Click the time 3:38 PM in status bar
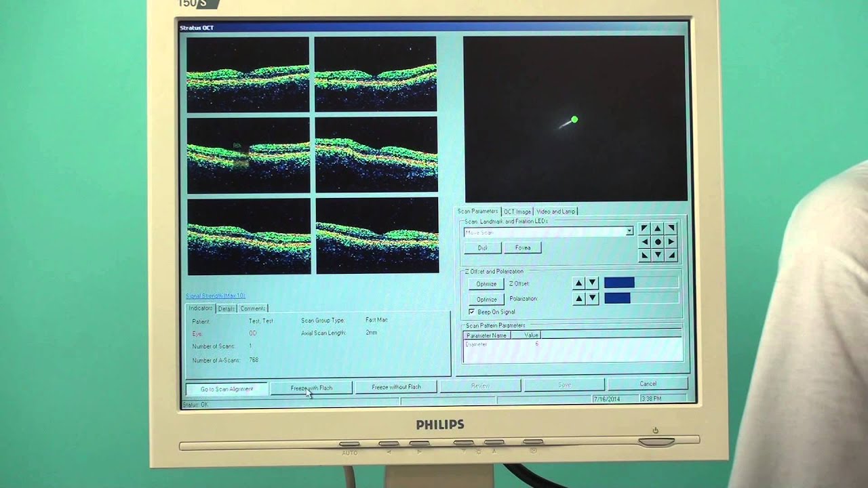 (x=651, y=399)
